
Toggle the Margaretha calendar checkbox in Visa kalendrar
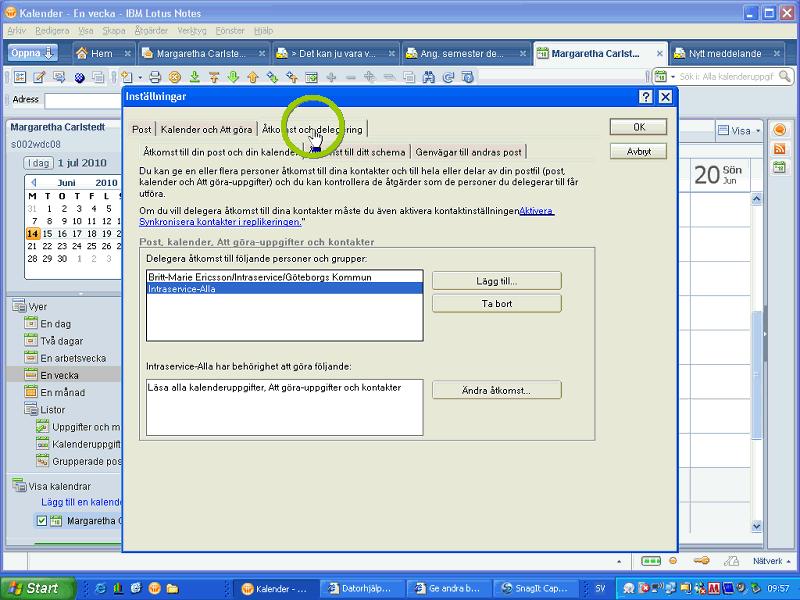[42, 521]
